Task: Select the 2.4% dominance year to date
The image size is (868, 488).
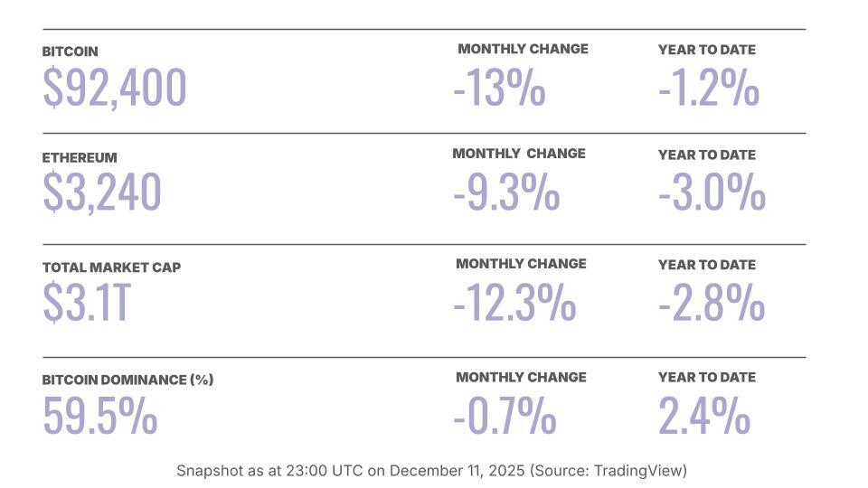Action: click(x=703, y=416)
